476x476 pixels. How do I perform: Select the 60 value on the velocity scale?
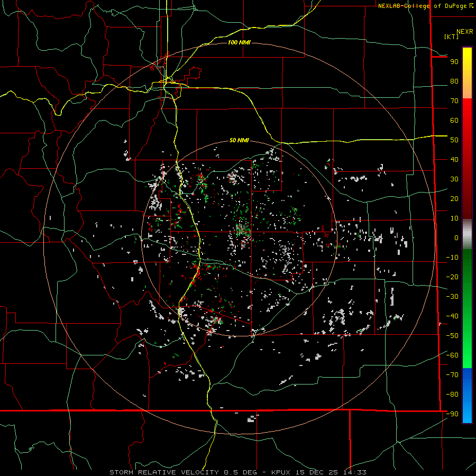[454, 121]
